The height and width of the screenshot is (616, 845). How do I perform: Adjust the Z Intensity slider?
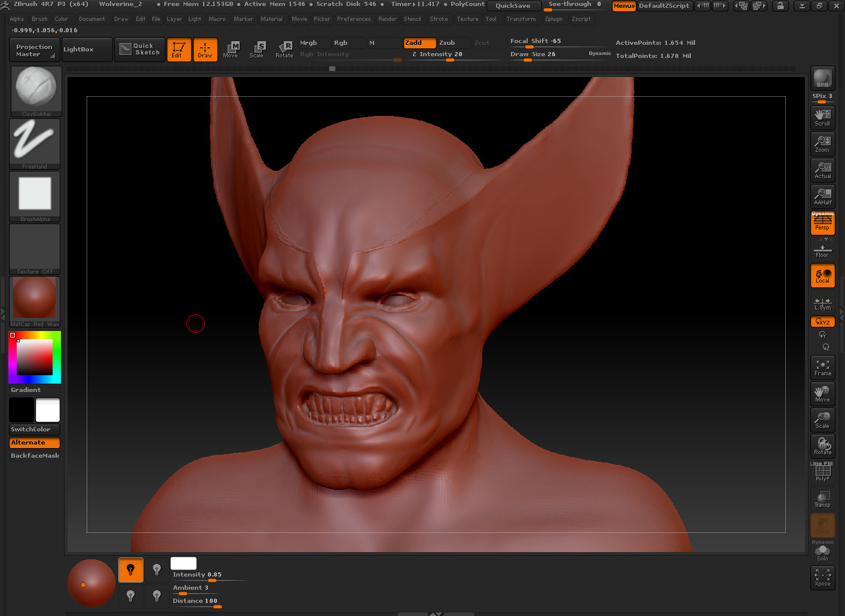[x=454, y=55]
